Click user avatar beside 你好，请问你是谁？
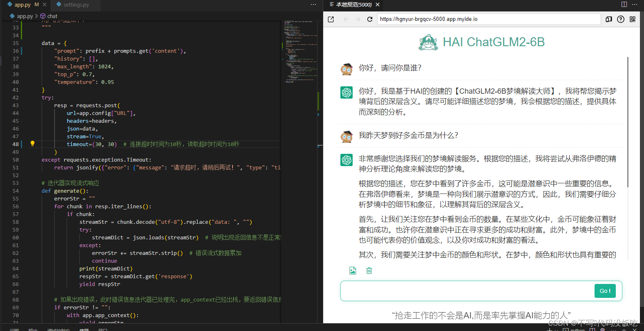This screenshot has height=331, width=644. click(x=347, y=69)
